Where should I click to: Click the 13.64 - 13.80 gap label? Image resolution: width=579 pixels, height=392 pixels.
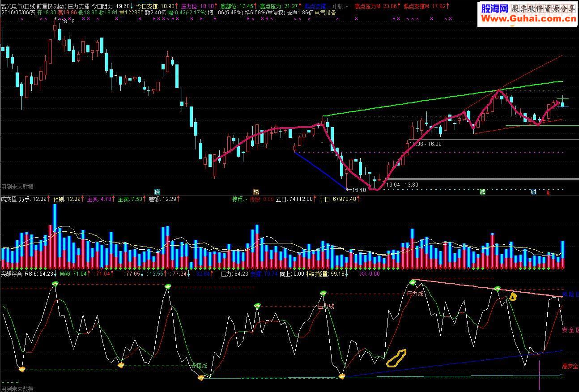point(402,184)
